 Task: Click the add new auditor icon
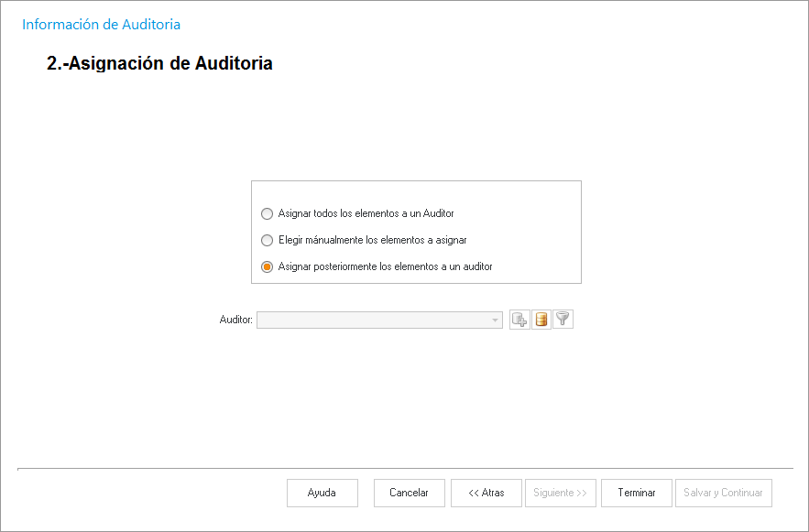click(x=519, y=320)
